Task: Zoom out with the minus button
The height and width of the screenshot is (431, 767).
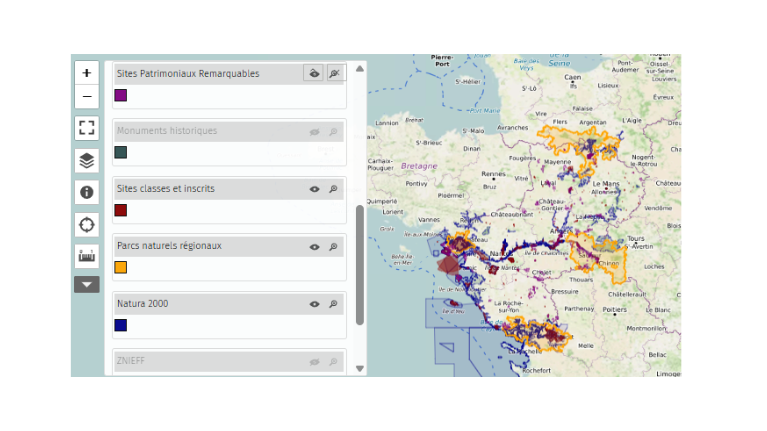Action: click(x=87, y=96)
